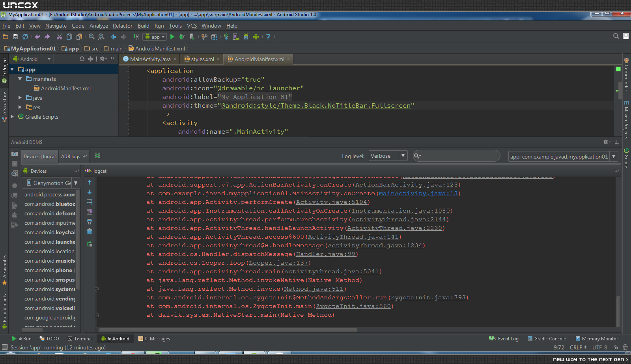Expand the Gradle Scripts node

tap(12, 116)
